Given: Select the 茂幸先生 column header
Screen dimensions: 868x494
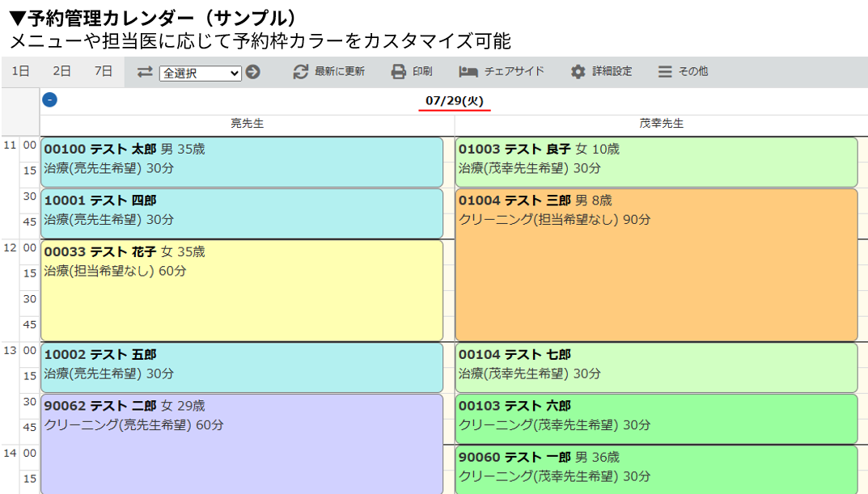Looking at the screenshot, I should (x=661, y=124).
